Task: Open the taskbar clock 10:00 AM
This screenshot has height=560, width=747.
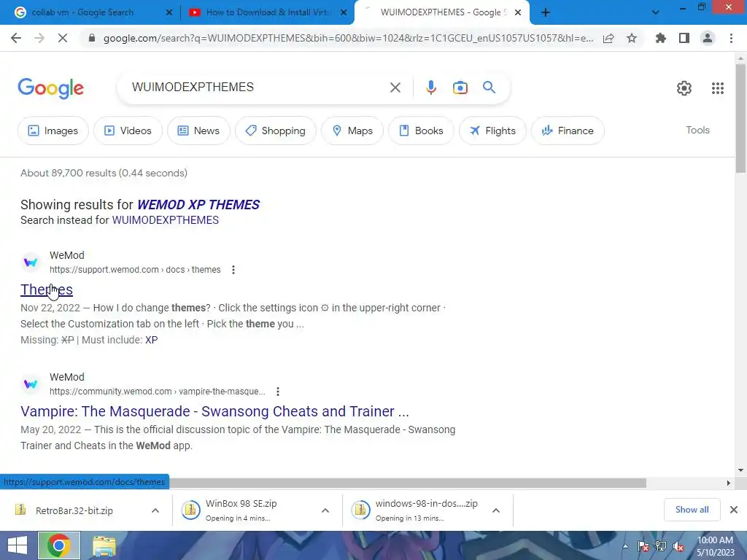Action: click(x=716, y=546)
